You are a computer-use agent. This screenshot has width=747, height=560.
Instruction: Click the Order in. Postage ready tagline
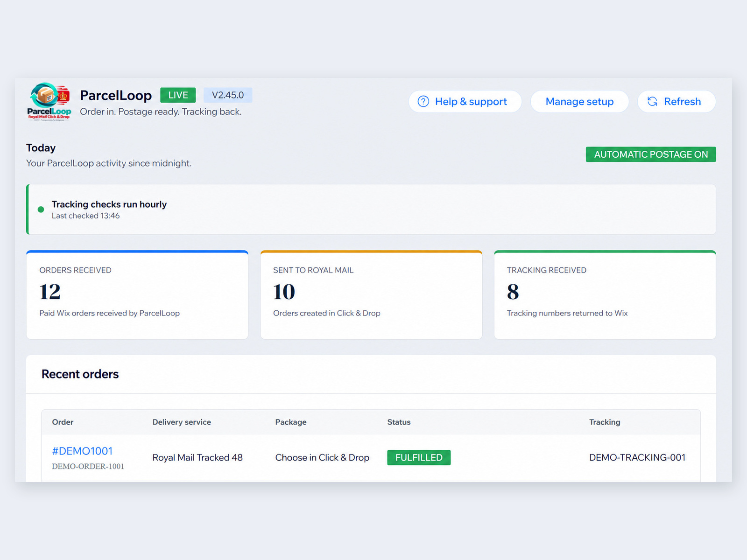click(161, 112)
